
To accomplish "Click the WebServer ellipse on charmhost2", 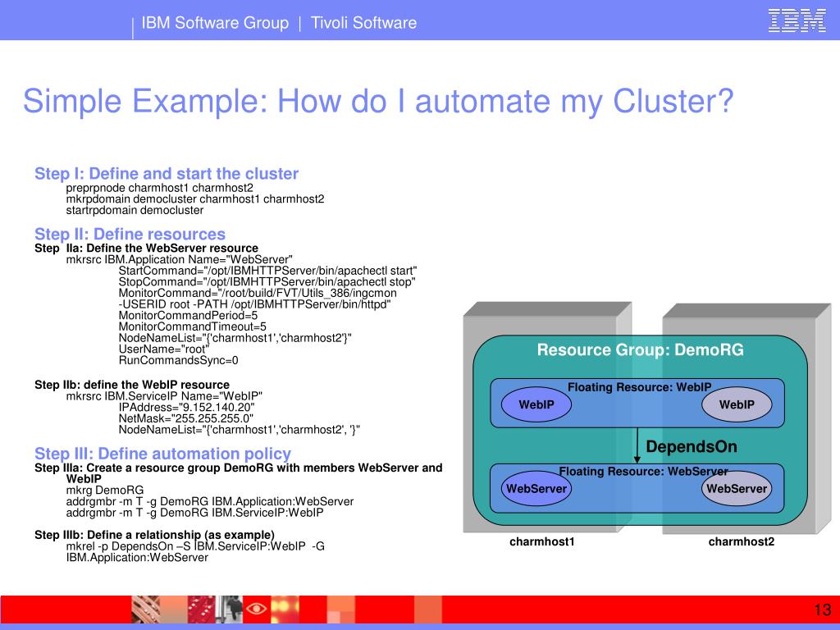I will point(737,489).
